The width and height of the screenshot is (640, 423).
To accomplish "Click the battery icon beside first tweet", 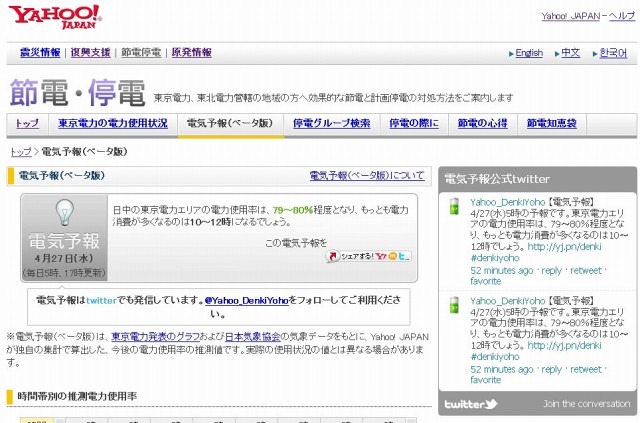I will pos(454,206).
